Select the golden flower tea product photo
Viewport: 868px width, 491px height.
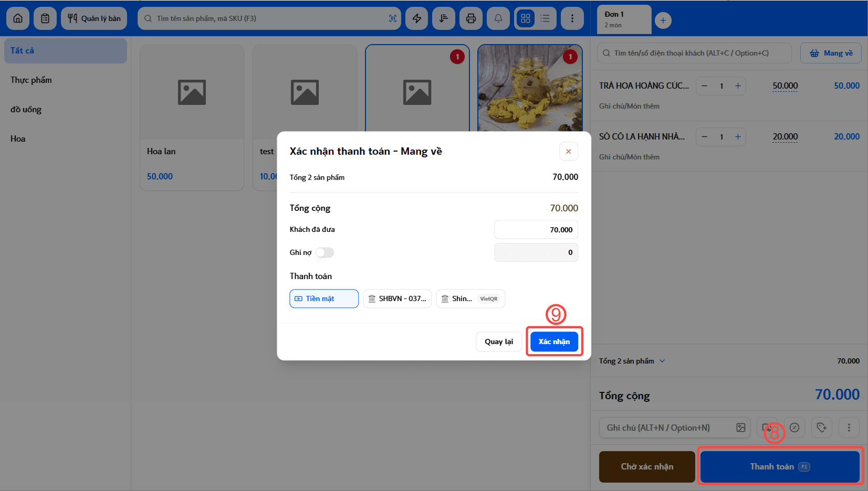530,88
